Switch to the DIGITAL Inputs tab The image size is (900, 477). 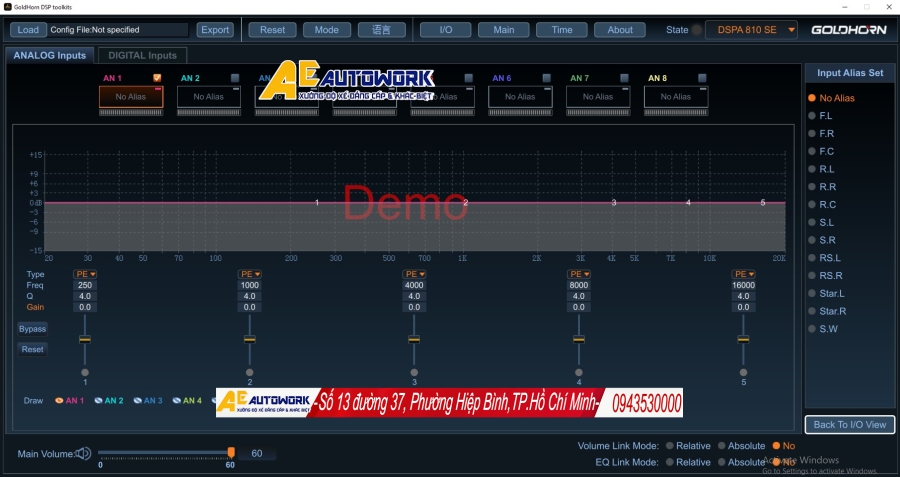(142, 55)
